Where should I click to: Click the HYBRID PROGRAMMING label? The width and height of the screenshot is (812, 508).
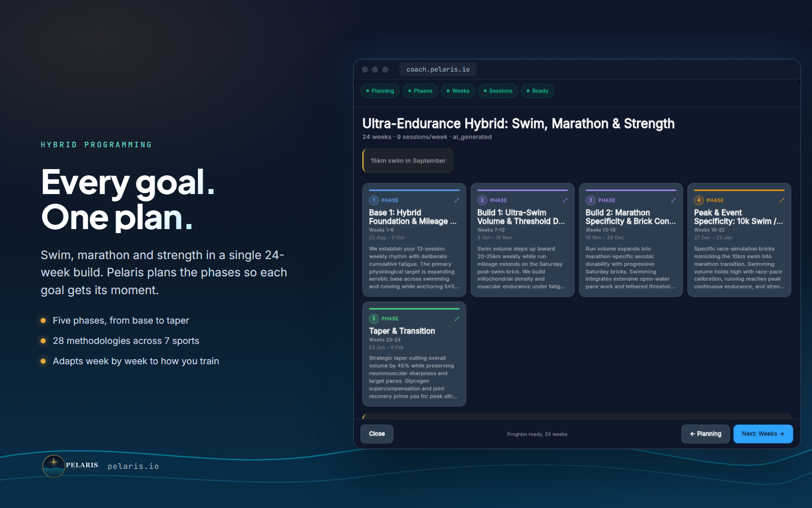(96, 145)
